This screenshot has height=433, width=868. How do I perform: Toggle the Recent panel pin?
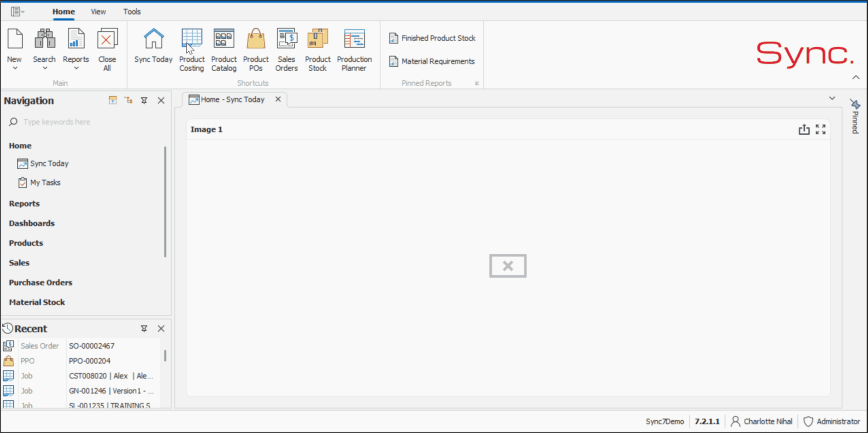pos(144,329)
